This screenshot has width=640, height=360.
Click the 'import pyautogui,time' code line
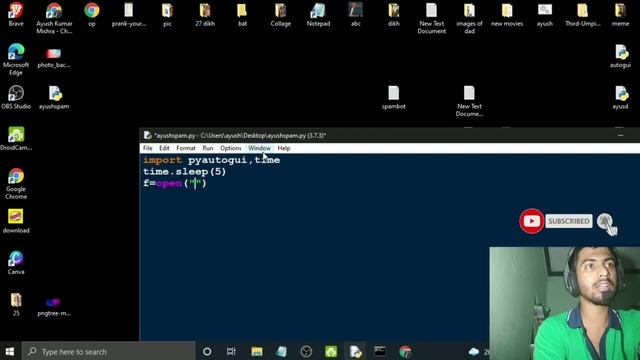[x=211, y=160]
